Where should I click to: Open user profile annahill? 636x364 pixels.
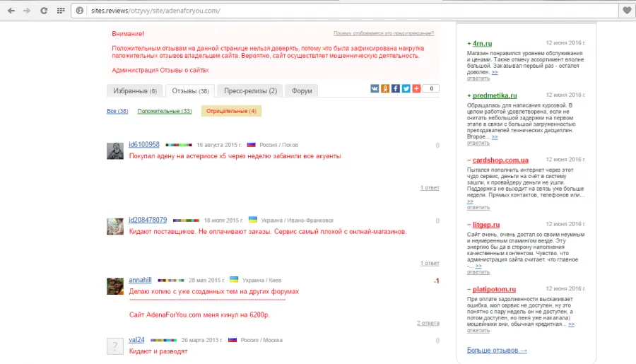tap(140, 280)
